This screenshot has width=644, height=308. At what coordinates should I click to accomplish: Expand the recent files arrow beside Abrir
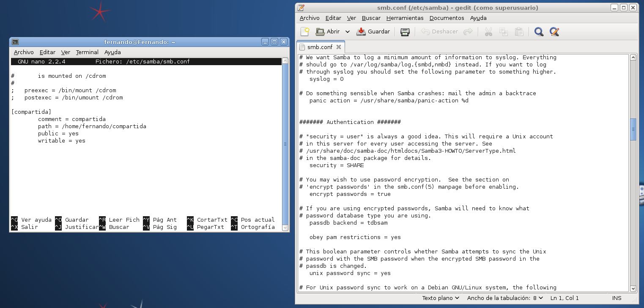348,32
